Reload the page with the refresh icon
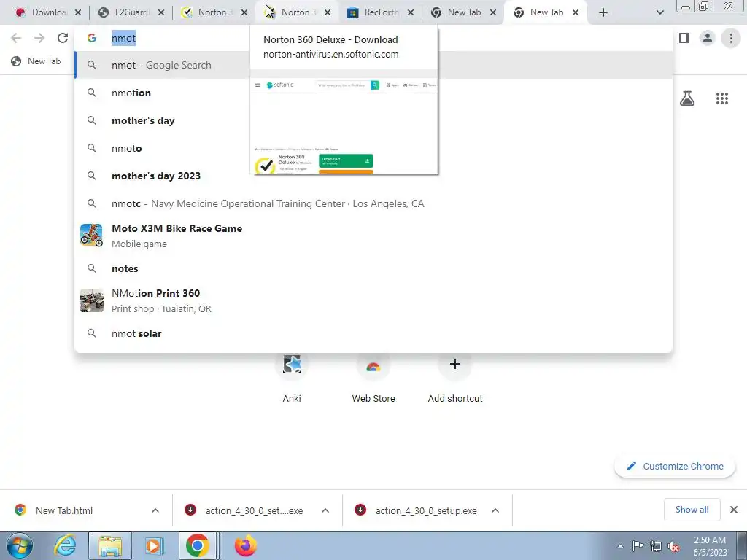This screenshot has width=747, height=560. (63, 38)
